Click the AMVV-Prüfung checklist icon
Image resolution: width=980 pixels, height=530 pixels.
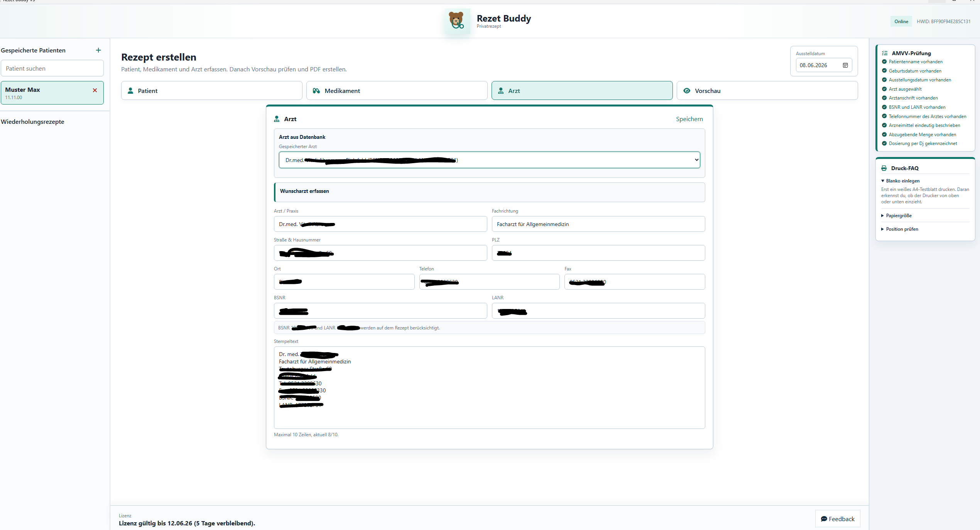[x=885, y=53]
